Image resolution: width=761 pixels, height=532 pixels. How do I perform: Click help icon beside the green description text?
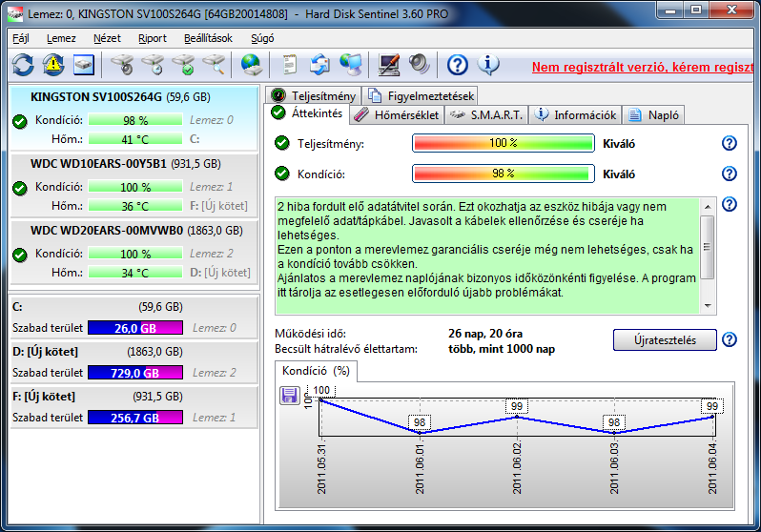729,204
